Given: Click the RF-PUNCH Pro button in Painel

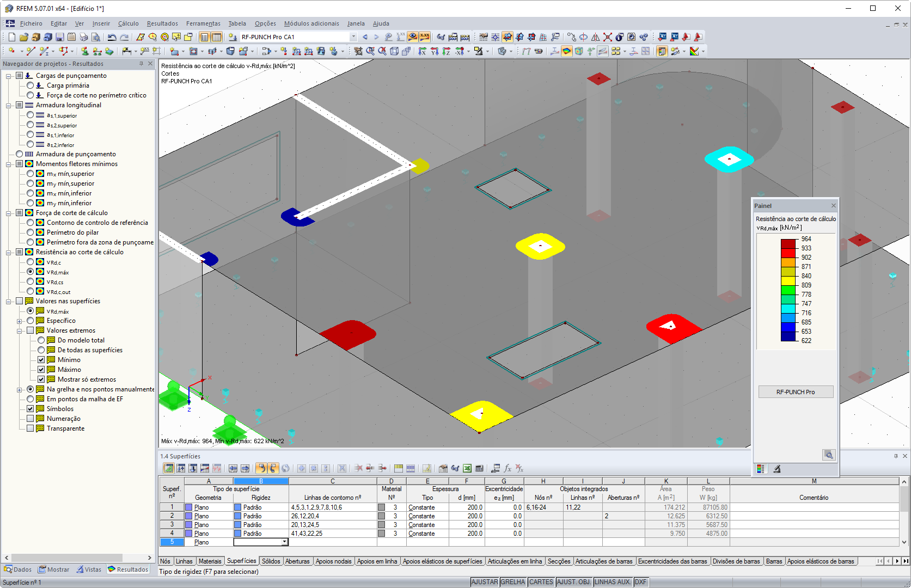Looking at the screenshot, I should coord(795,391).
